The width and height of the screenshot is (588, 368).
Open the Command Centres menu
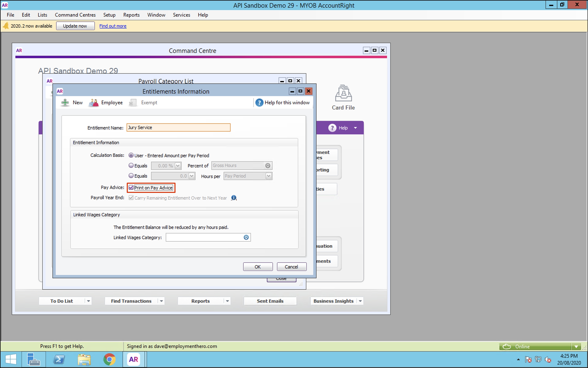click(x=75, y=15)
